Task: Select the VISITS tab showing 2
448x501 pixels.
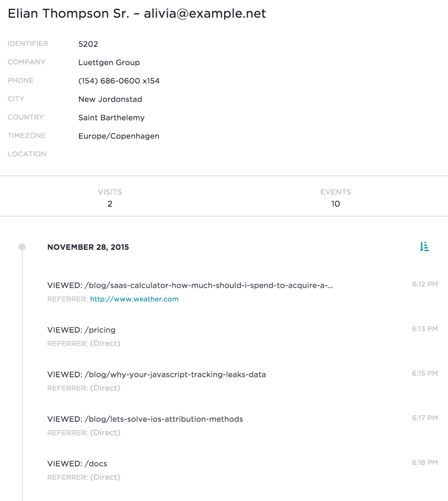Action: (110, 198)
